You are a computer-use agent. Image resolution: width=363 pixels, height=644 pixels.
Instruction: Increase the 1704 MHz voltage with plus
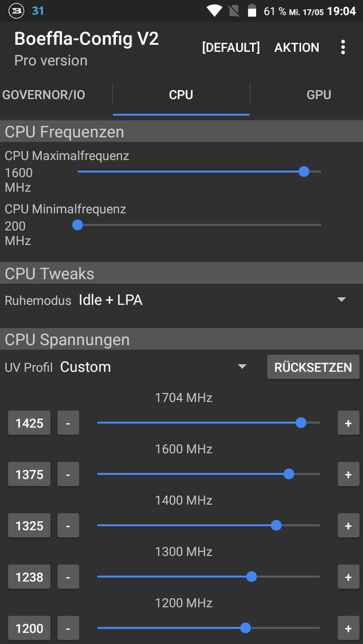[348, 423]
